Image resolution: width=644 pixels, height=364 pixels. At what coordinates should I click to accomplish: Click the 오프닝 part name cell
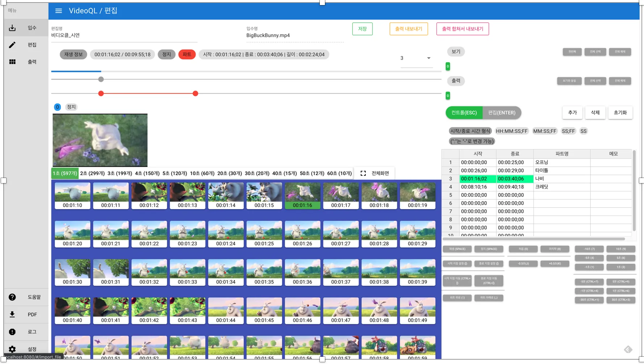tap(562, 163)
